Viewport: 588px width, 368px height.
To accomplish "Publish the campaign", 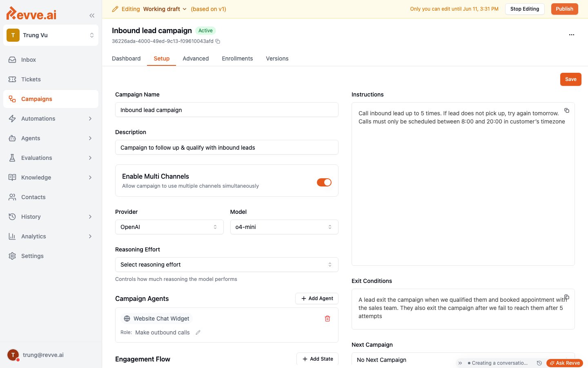I will (565, 9).
